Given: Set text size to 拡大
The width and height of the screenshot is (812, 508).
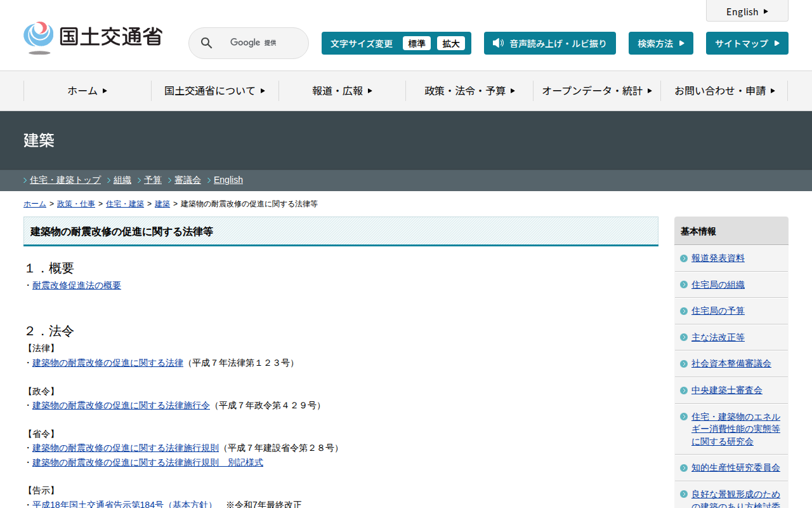Looking at the screenshot, I should pos(451,43).
